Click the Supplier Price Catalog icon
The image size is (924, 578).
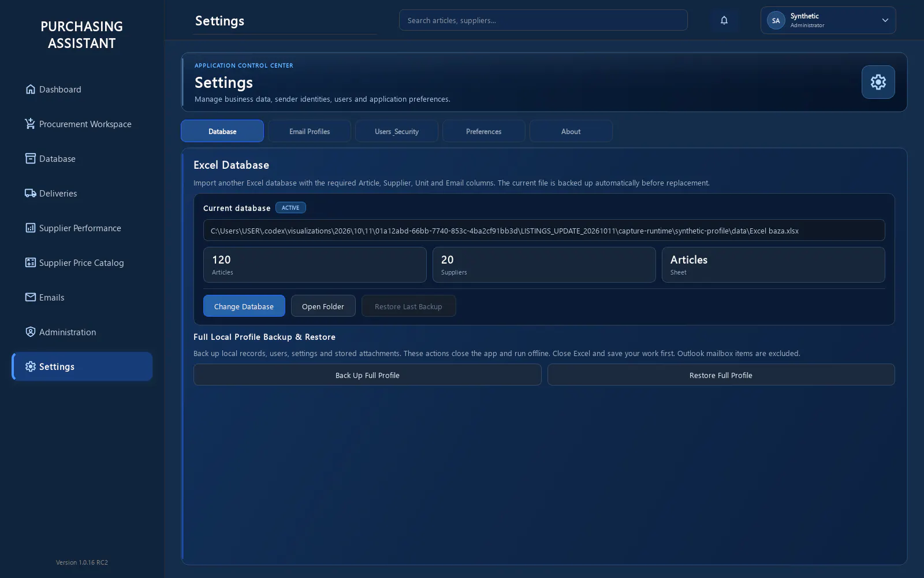coord(31,262)
